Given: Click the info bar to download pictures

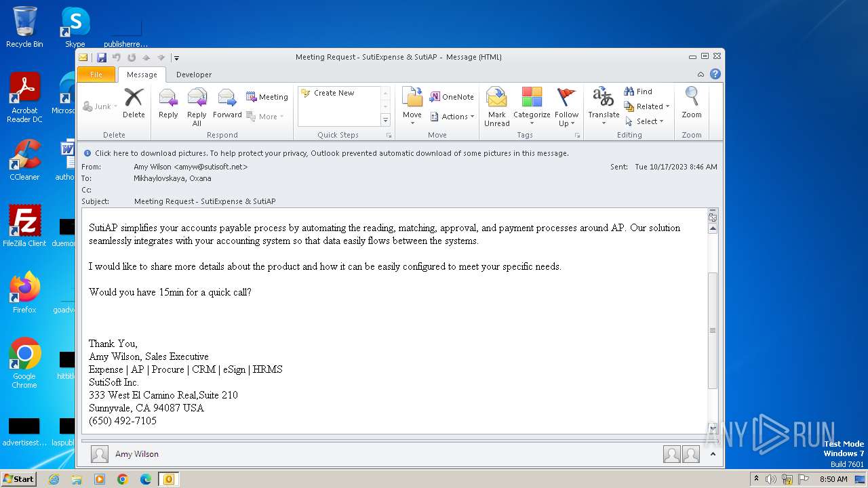Looking at the screenshot, I should coord(400,153).
